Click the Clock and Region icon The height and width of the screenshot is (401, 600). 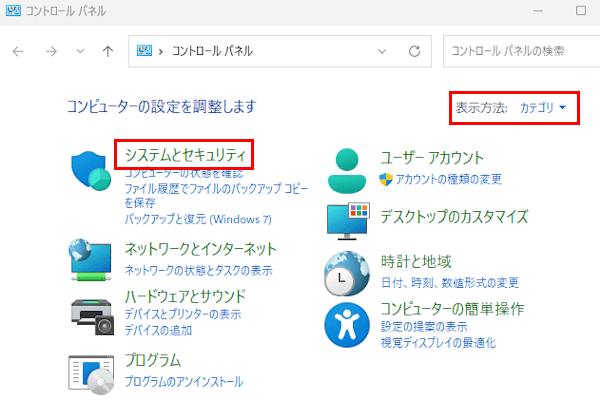click(347, 271)
